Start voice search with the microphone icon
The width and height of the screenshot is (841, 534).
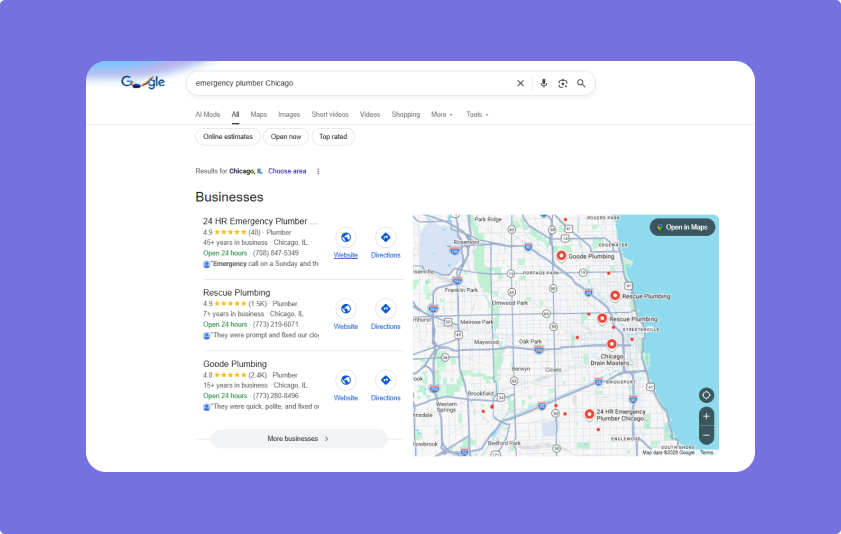543,83
